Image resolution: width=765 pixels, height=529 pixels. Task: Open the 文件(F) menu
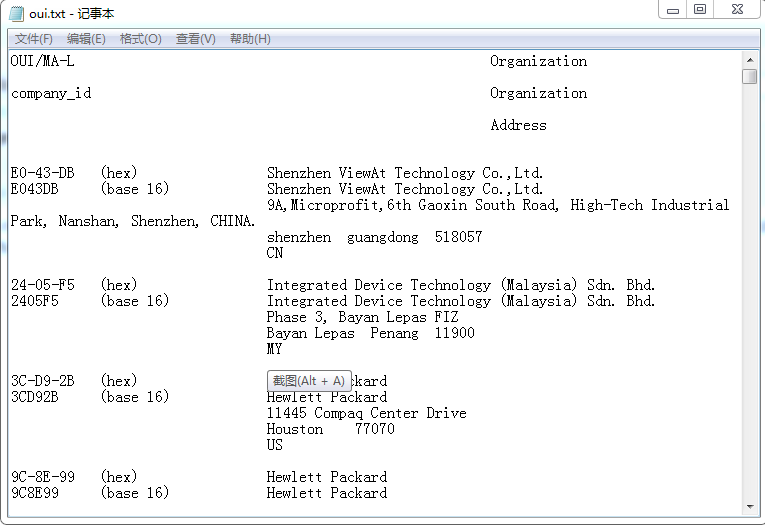34,39
